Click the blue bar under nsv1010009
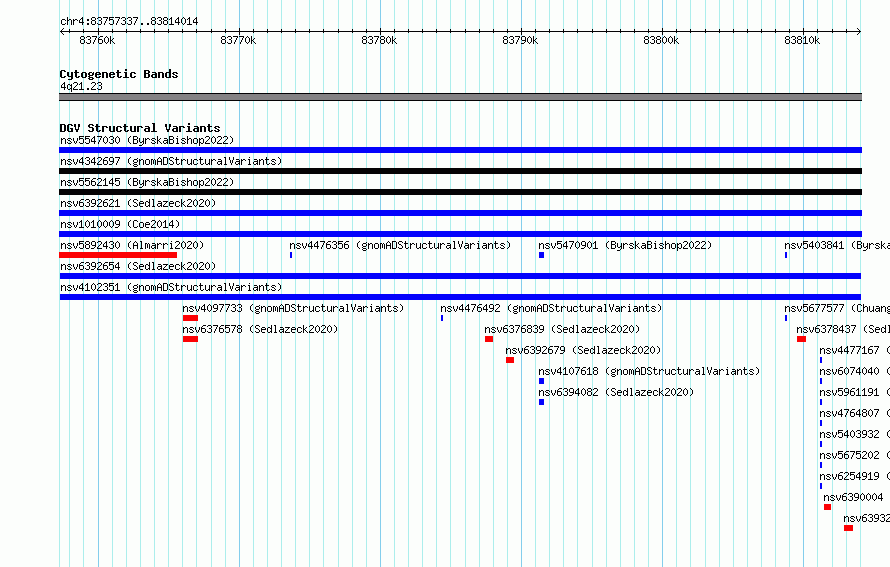The image size is (890, 567). 460,234
